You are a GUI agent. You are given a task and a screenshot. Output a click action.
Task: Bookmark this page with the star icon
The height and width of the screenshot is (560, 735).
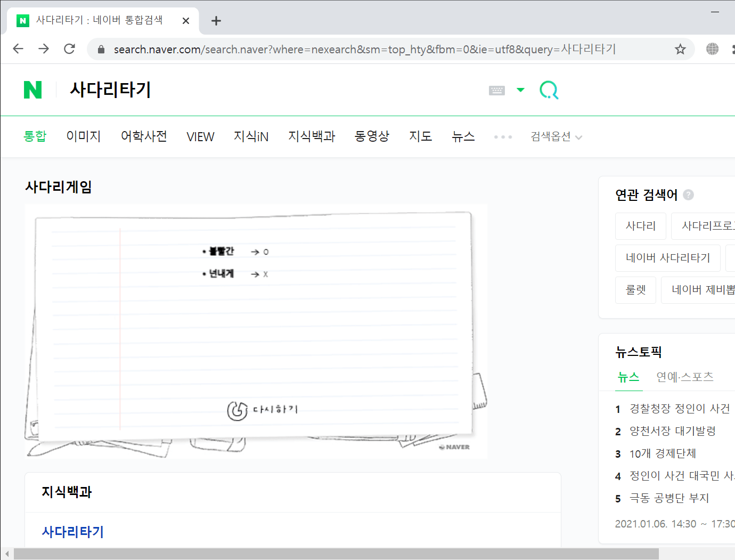tap(680, 50)
